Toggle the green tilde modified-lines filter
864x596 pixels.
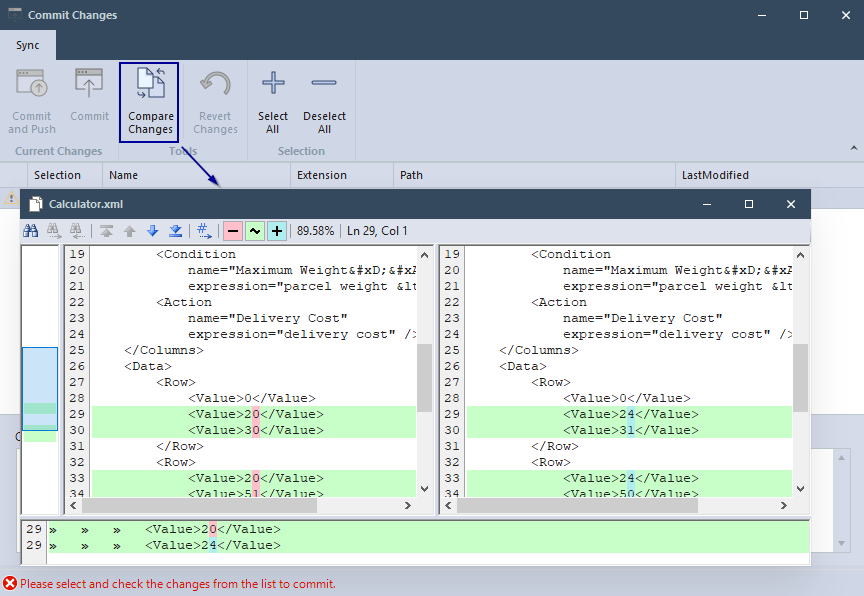[255, 231]
